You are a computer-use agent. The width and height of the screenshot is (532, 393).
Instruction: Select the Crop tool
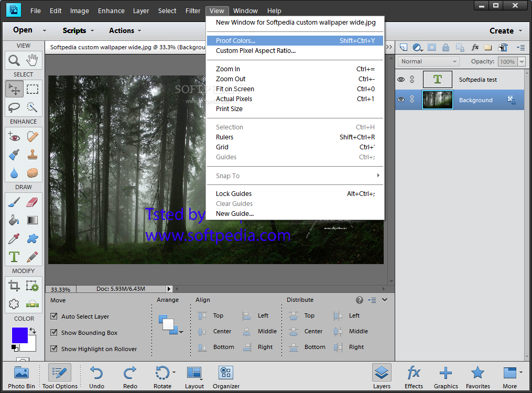(14, 286)
